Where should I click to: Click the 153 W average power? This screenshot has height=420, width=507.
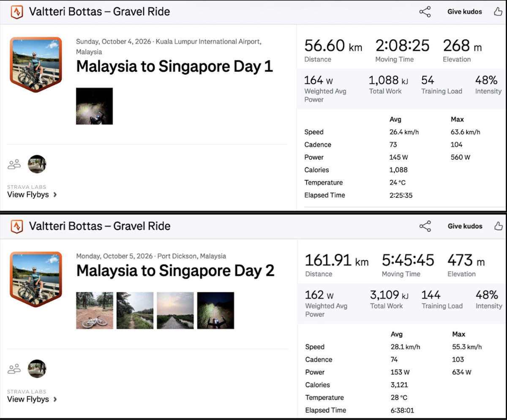(400, 372)
